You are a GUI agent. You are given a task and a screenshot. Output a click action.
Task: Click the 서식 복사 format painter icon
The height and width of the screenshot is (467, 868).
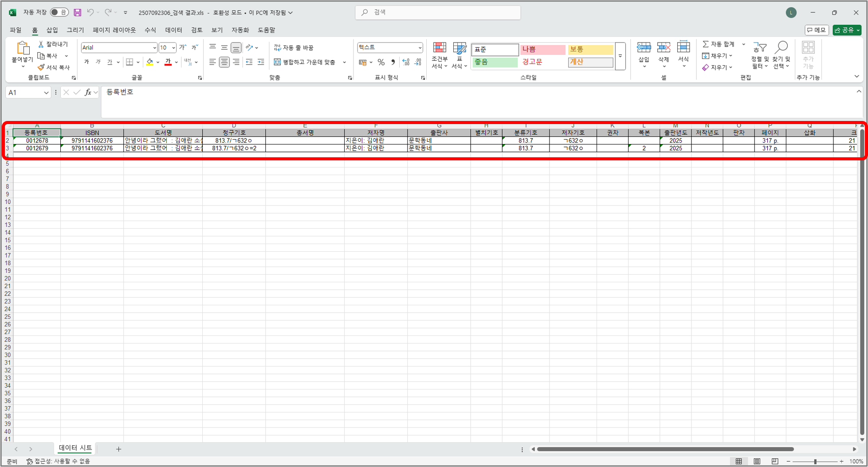(41, 67)
